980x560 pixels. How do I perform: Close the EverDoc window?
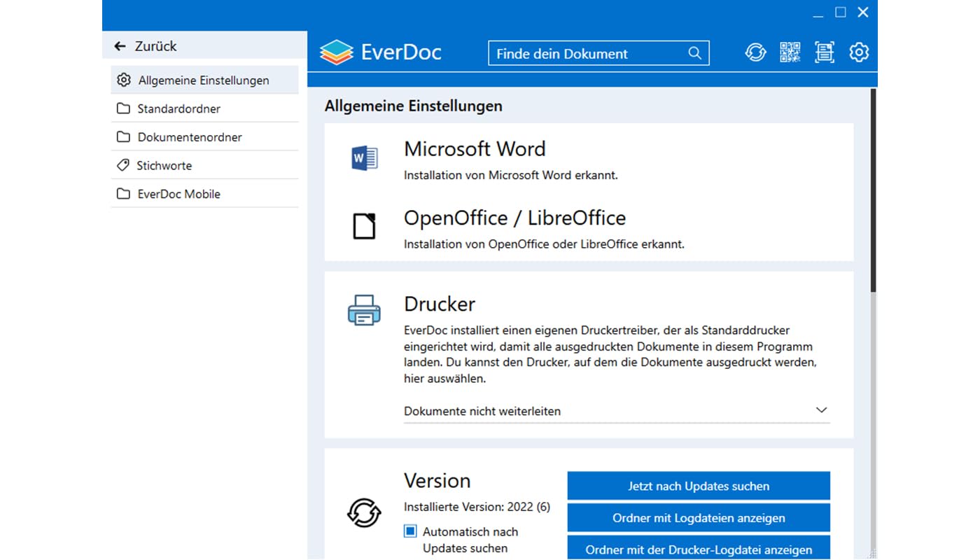pyautogui.click(x=863, y=12)
